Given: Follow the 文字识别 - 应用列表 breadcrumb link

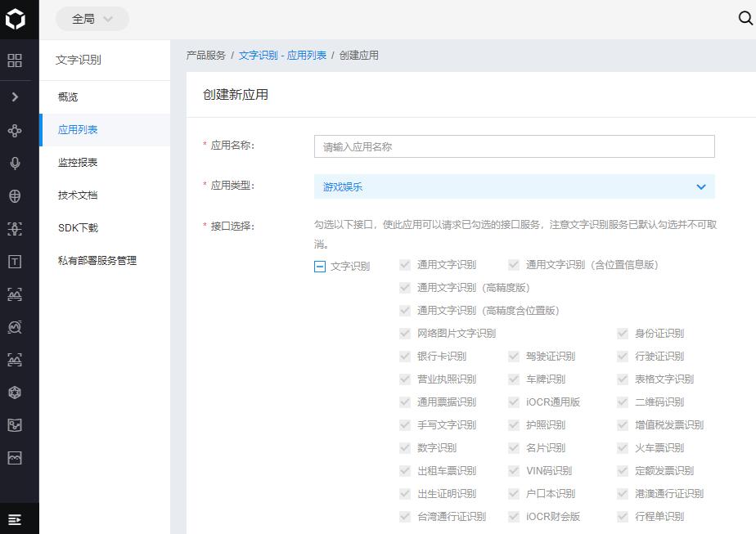Looking at the screenshot, I should coord(282,56).
